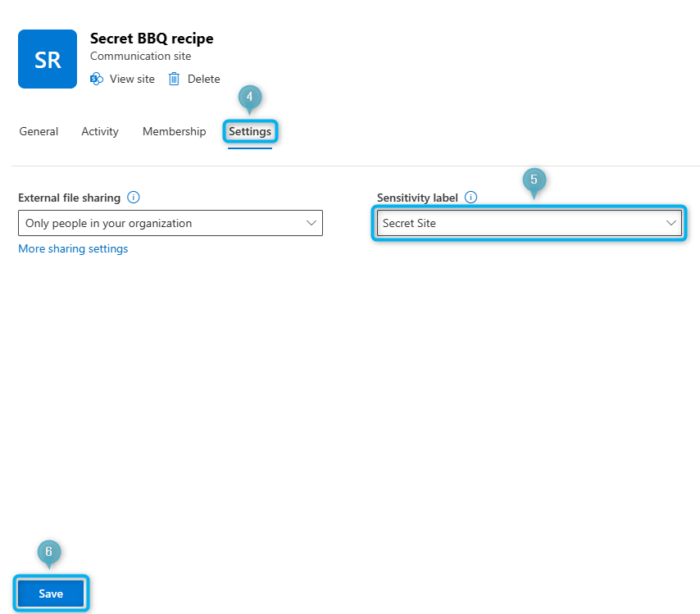Image resolution: width=700 pixels, height=614 pixels.
Task: Select the Settings tab
Action: point(250,131)
